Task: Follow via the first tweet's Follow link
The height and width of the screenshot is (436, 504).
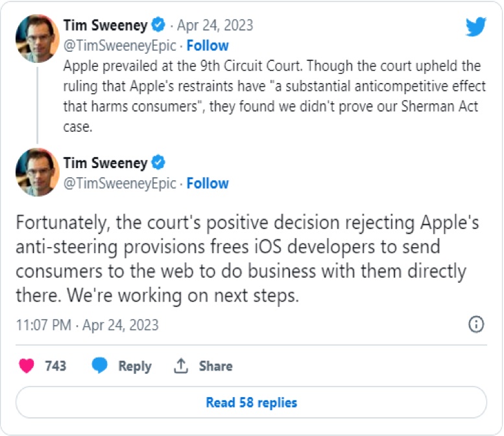Action: pyautogui.click(x=208, y=45)
